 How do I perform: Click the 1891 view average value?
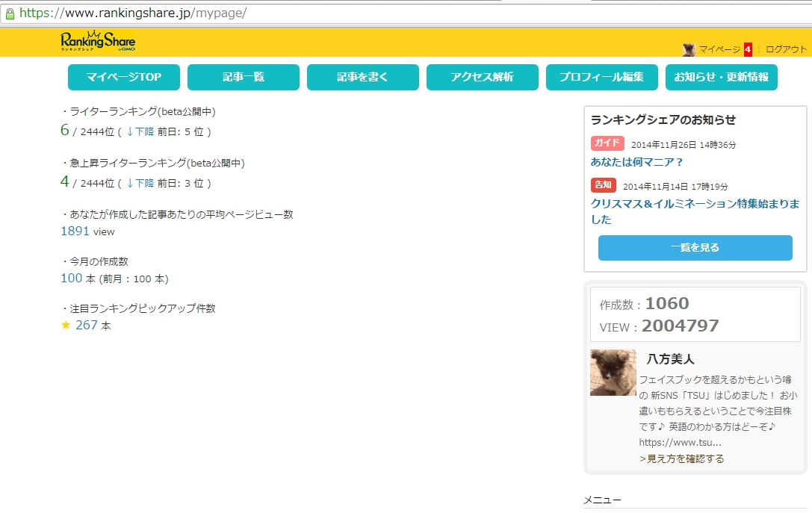[87, 231]
